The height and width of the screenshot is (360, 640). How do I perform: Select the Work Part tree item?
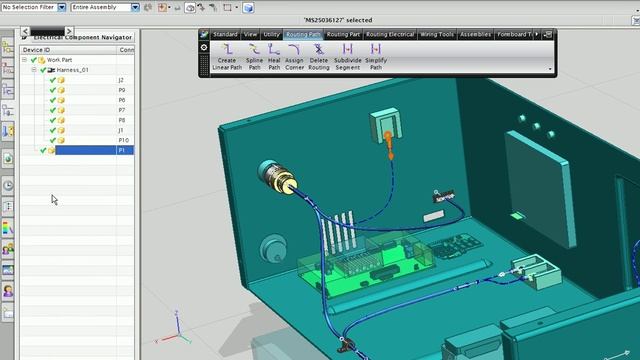[x=60, y=60]
